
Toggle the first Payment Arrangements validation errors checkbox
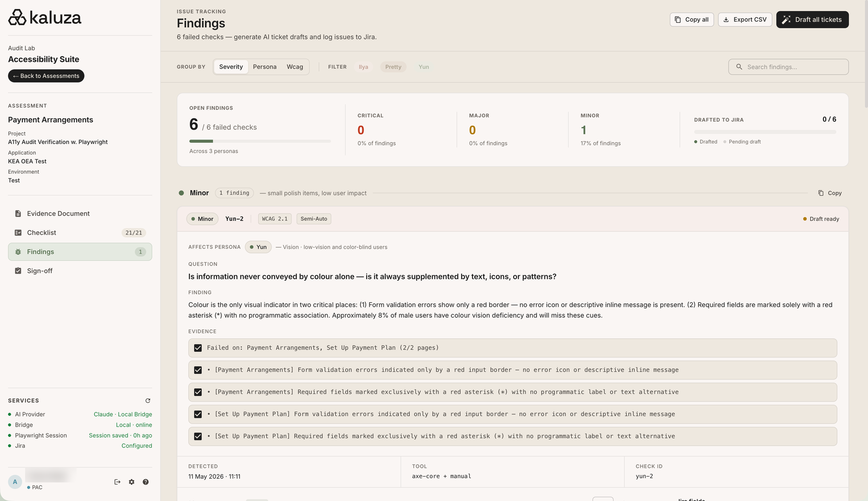coord(198,370)
